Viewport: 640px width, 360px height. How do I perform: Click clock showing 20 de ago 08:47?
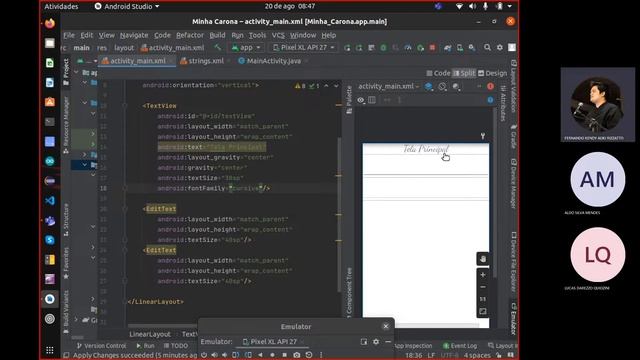pyautogui.click(x=290, y=7)
